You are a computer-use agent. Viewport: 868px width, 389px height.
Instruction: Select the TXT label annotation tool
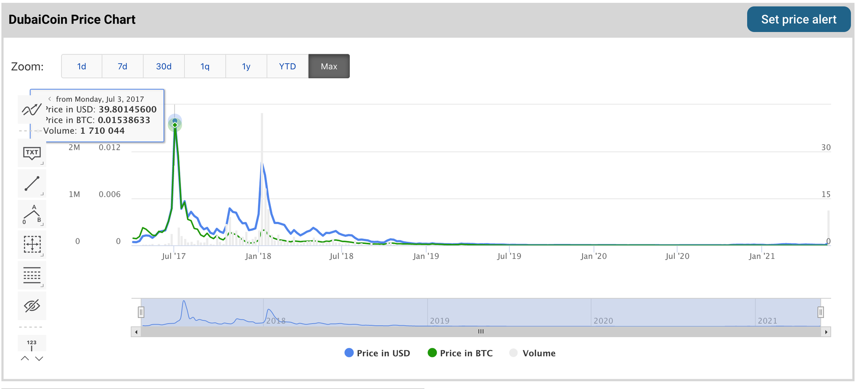32,153
